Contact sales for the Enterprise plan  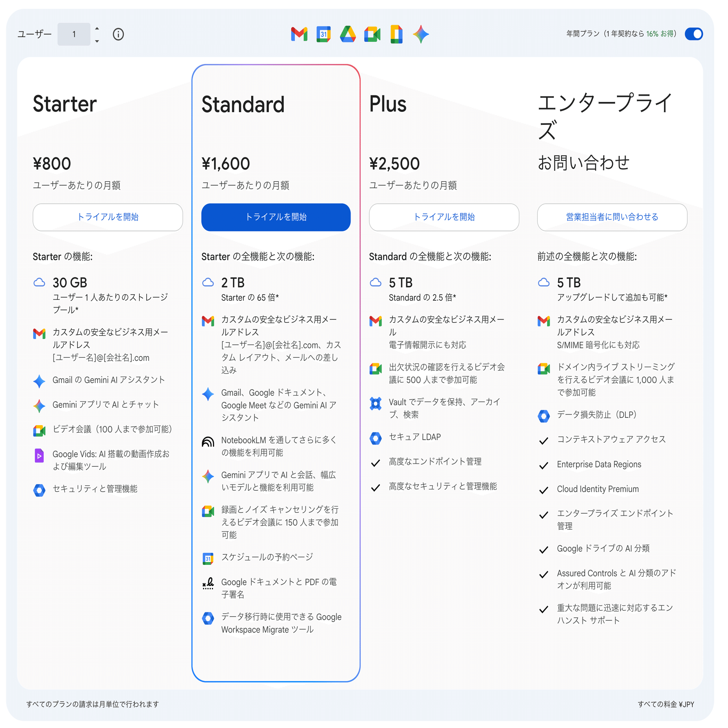(x=612, y=217)
